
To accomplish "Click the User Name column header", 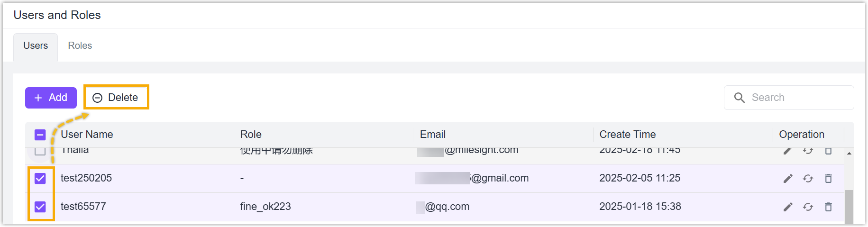I will [87, 135].
